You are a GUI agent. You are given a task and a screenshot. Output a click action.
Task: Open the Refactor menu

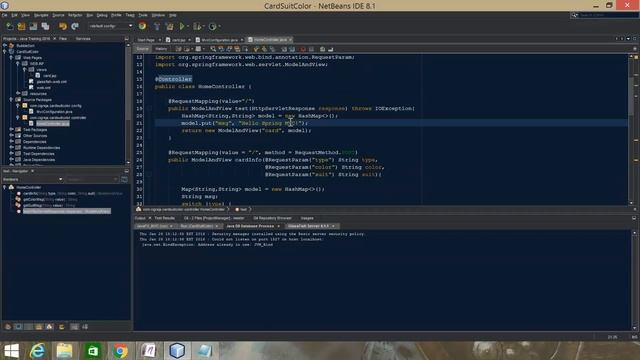point(75,15)
